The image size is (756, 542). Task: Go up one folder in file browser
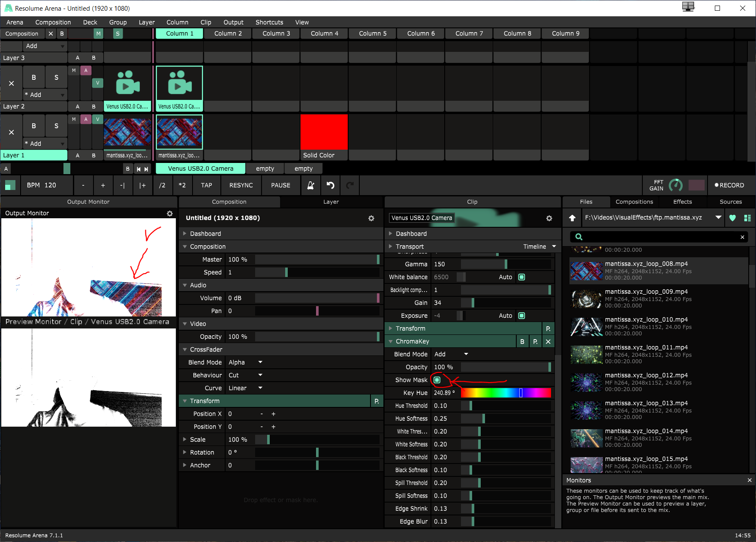tap(572, 218)
